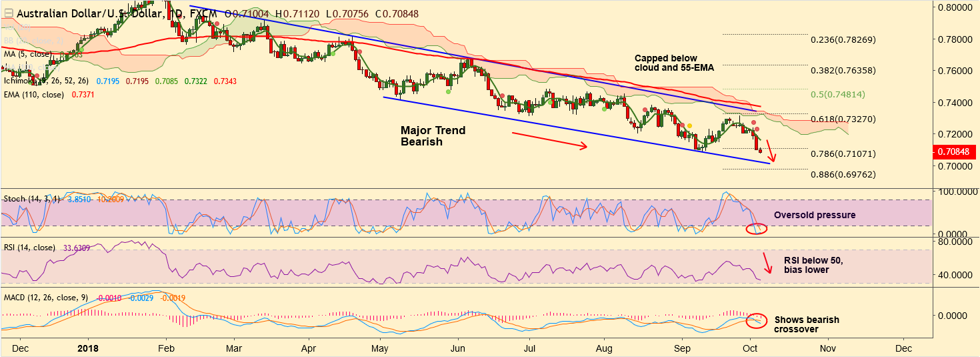Collapse the indicator legend with the minus box
980x357 pixels.
[9, 13]
